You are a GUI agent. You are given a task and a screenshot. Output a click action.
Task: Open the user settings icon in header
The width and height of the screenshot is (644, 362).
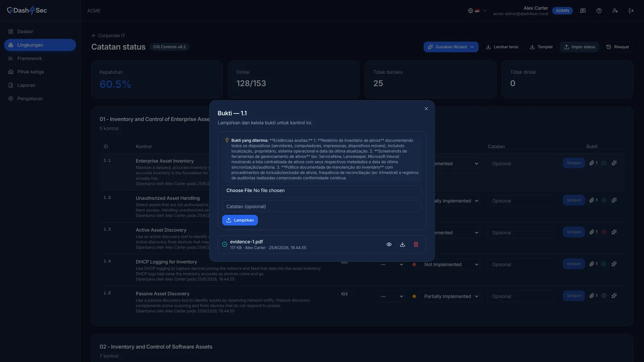[x=615, y=11]
